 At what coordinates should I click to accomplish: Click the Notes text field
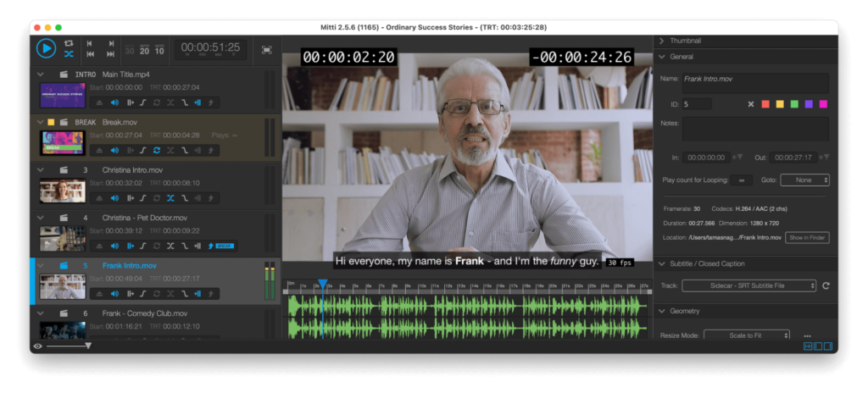755,129
